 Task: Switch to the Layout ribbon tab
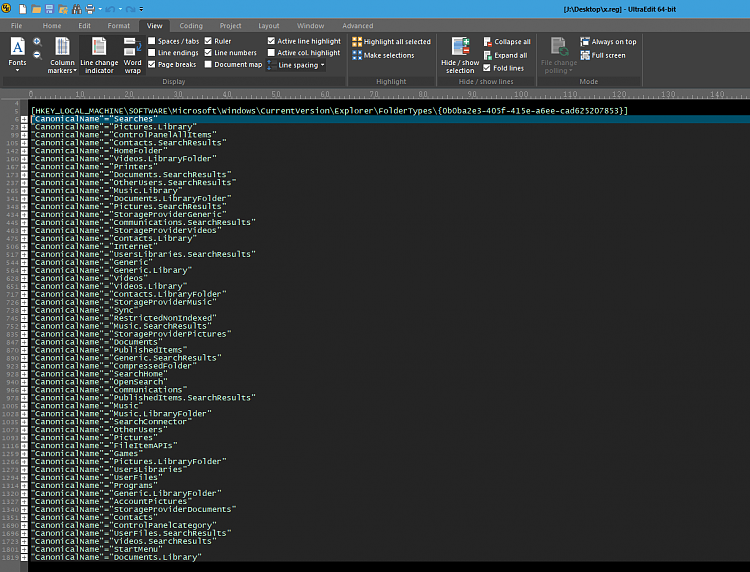pos(269,26)
